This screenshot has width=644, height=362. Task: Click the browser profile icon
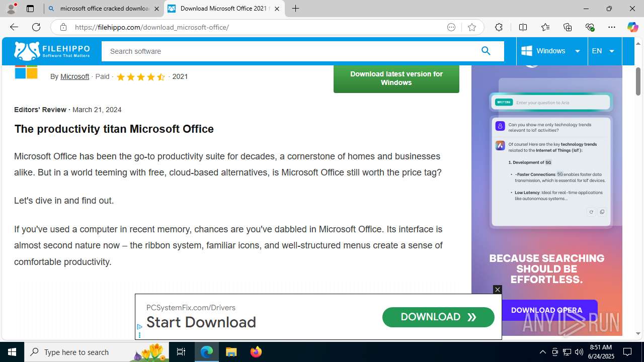[x=11, y=9]
